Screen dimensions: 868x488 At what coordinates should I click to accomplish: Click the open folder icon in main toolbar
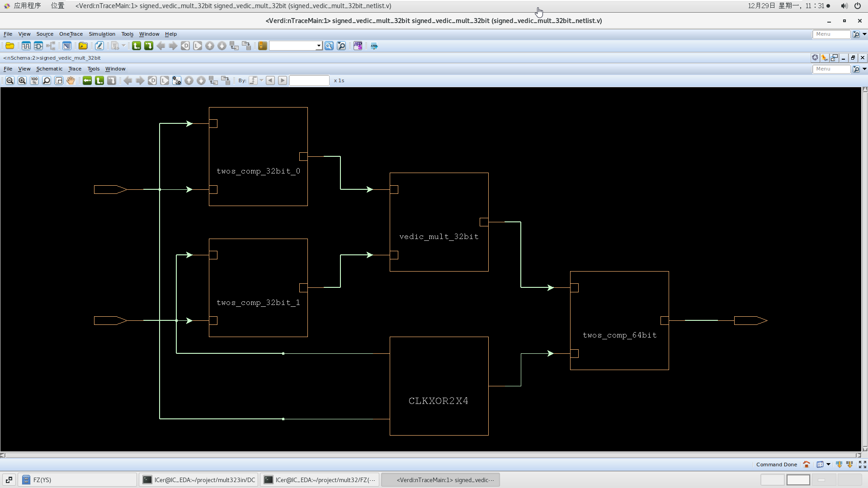pos(9,46)
